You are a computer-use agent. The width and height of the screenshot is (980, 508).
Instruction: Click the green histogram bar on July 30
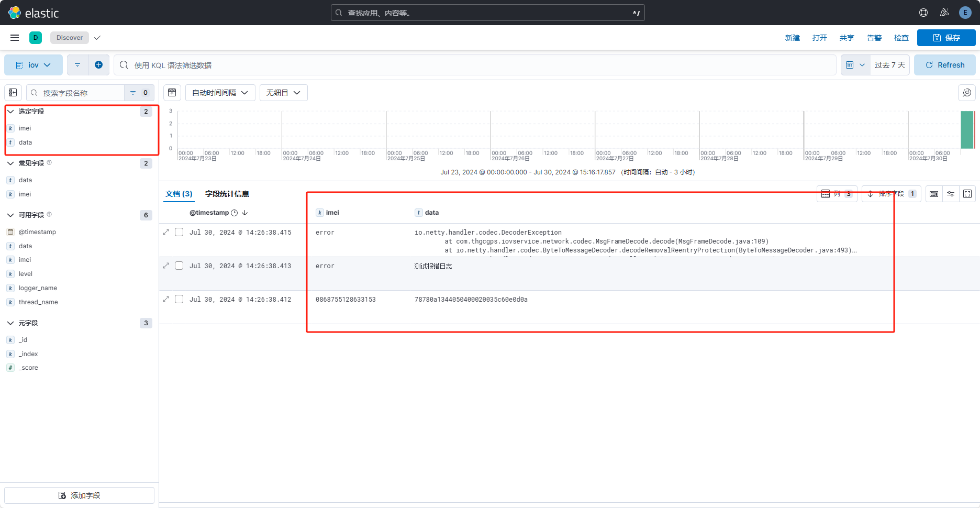click(x=967, y=130)
